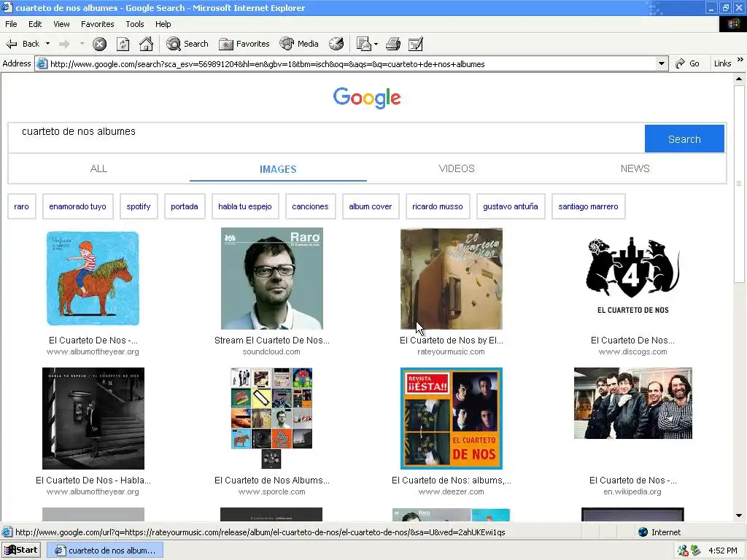Open the View menu

61,24
